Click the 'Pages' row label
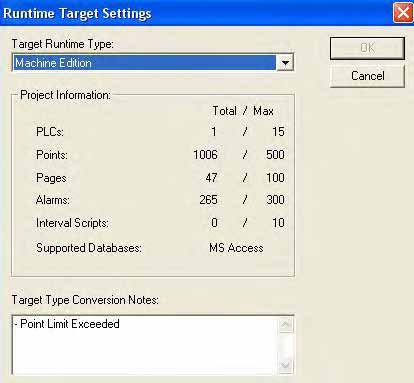Image resolution: width=414 pixels, height=383 pixels. [51, 178]
